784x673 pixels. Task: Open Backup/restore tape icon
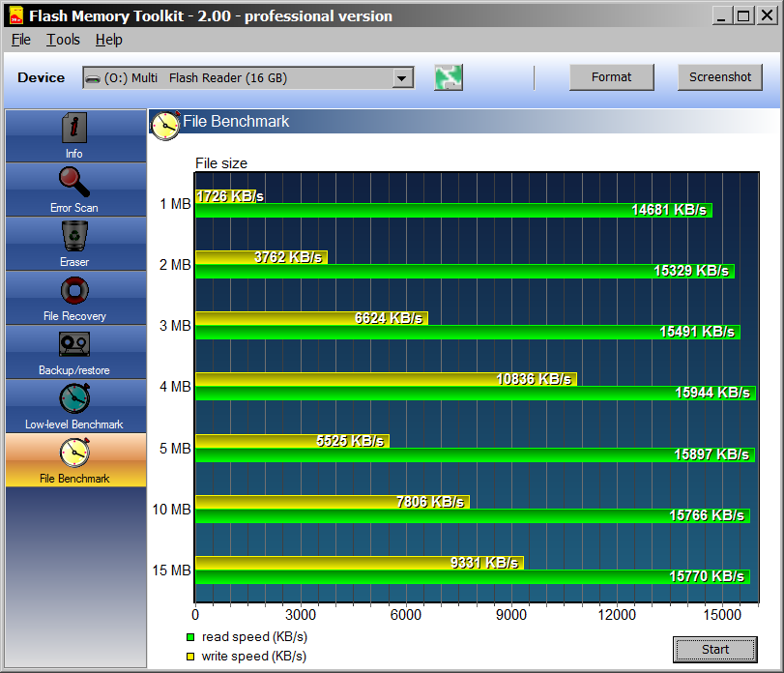(74, 345)
